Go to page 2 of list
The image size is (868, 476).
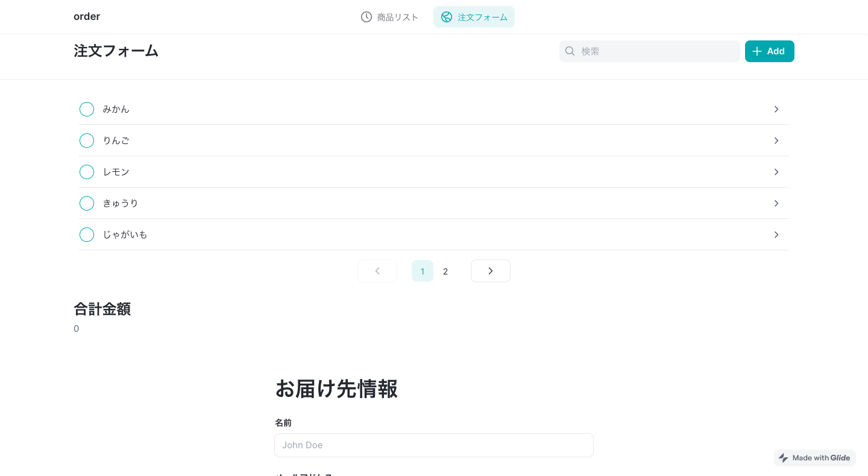coord(445,271)
